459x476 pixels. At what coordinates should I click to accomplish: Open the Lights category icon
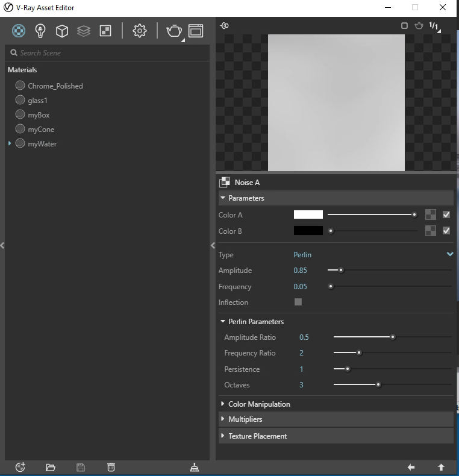tap(40, 31)
